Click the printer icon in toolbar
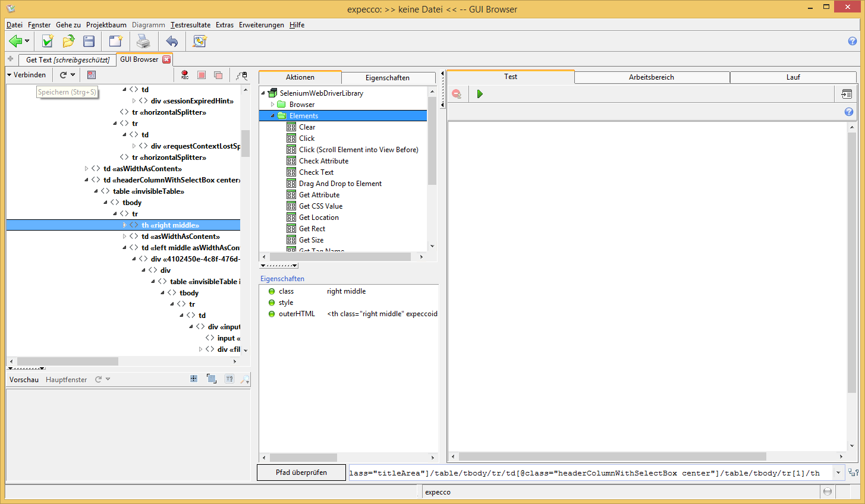Screen dimensions: 865x504 tap(143, 41)
